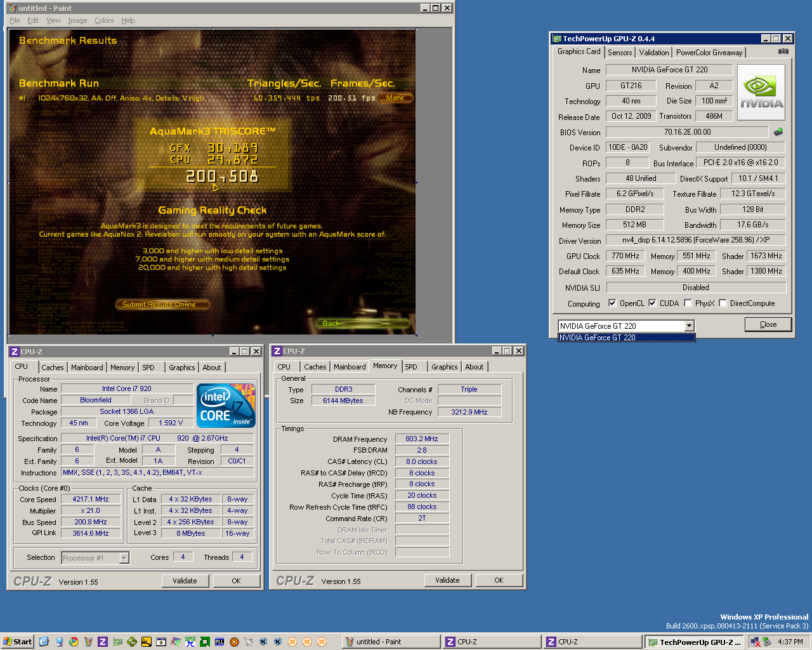
Task: Toggle the OpenCL checkbox
Action: coord(612,303)
